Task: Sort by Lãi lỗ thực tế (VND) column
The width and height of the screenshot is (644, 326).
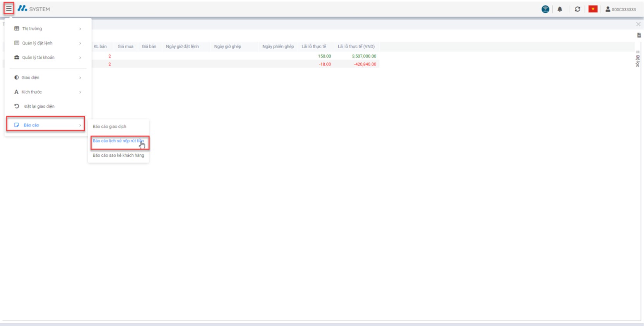Action: click(x=356, y=46)
